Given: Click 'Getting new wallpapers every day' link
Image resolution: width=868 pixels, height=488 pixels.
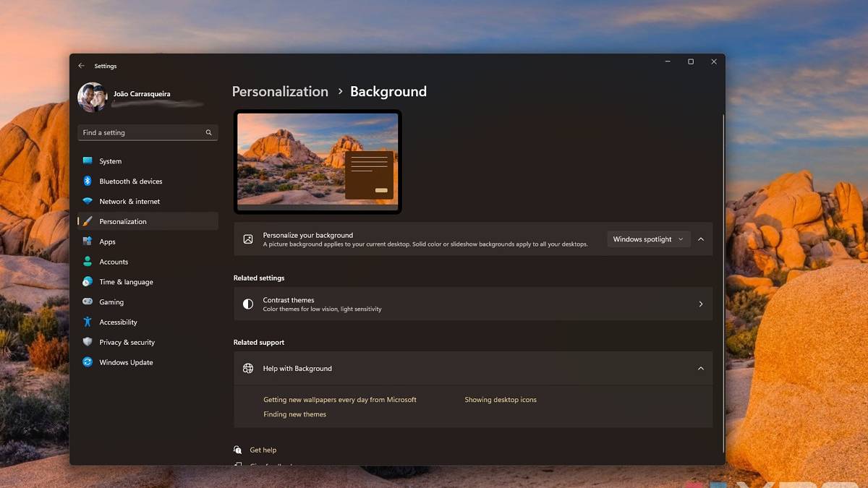Looking at the screenshot, I should click(x=340, y=400).
